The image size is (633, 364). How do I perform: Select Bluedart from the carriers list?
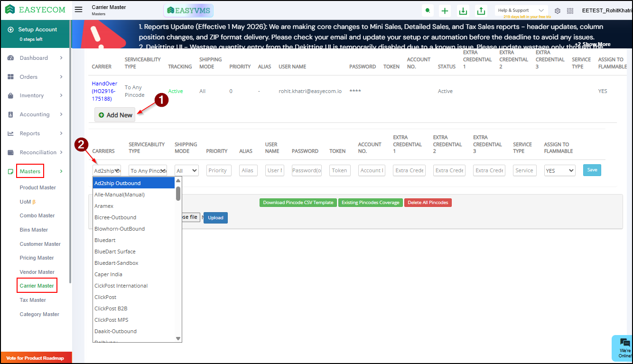click(x=105, y=240)
